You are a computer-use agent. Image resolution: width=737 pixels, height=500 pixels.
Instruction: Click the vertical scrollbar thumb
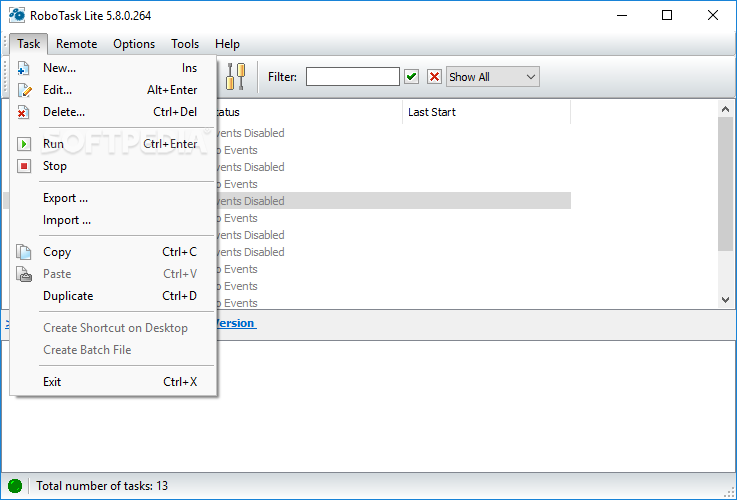point(725,184)
